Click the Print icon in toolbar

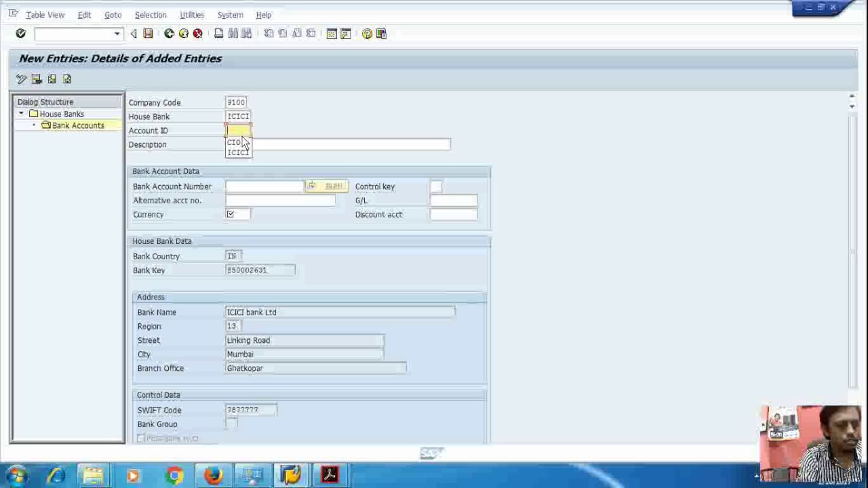[218, 33]
